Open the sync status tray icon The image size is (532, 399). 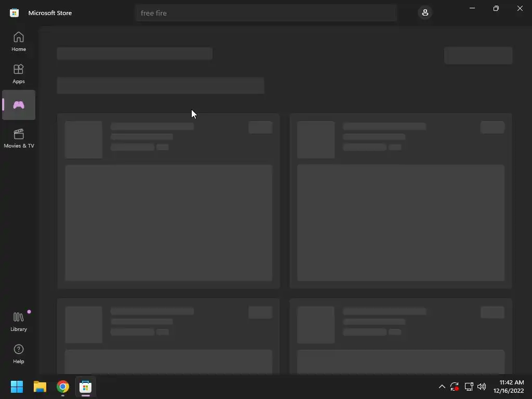[x=455, y=387]
